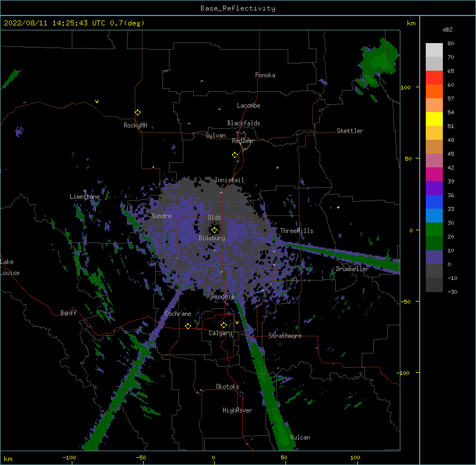Click the Strathmore town label
Screen dimensions: 476x465
pyautogui.click(x=285, y=336)
